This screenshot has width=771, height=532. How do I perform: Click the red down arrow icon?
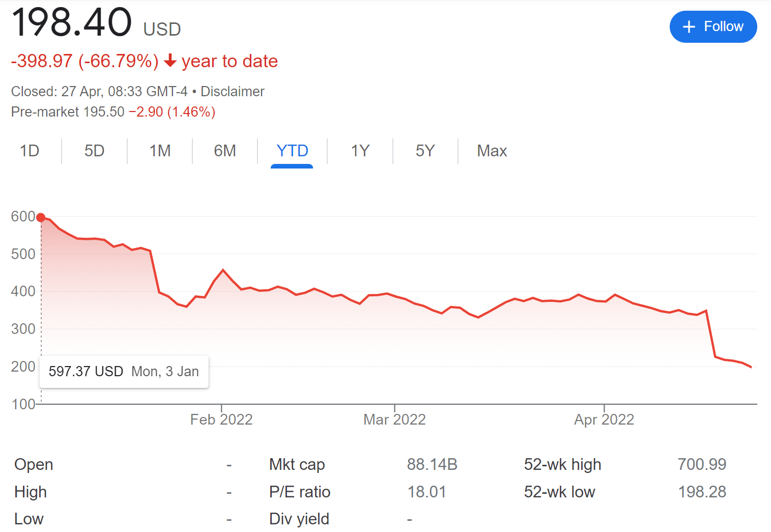coord(170,61)
